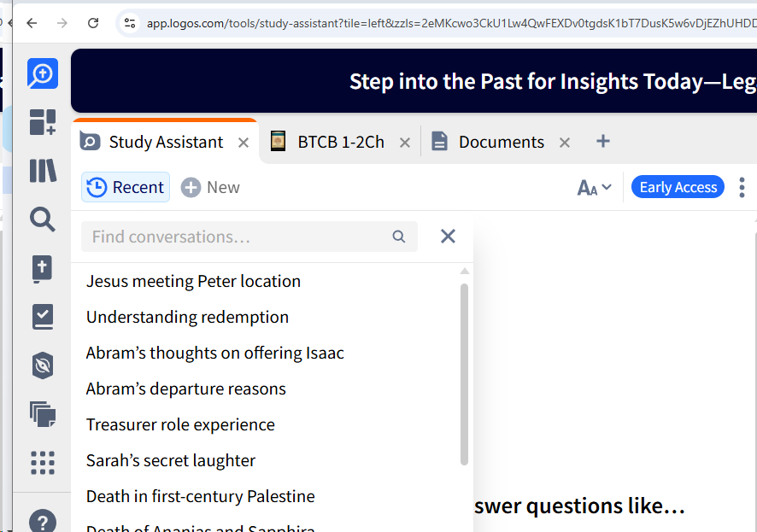Open the apps grid icon

click(42, 463)
